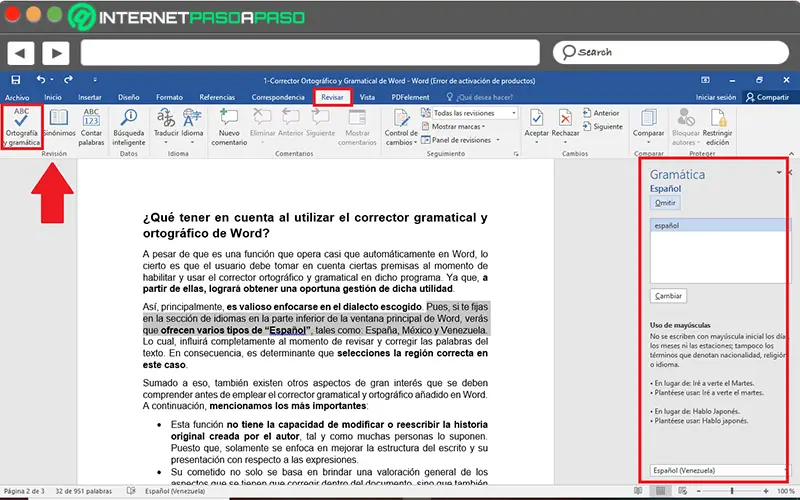Viewport: 800px width, 500px height.
Task: Open the PDFelement tab
Action: click(x=410, y=97)
